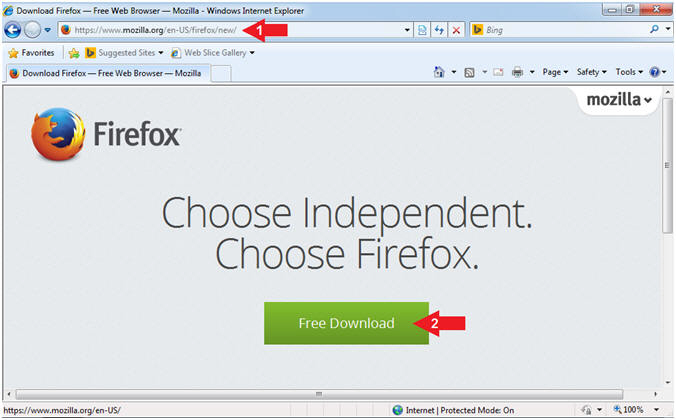Click the Back navigation arrow button

pyautogui.click(x=12, y=30)
